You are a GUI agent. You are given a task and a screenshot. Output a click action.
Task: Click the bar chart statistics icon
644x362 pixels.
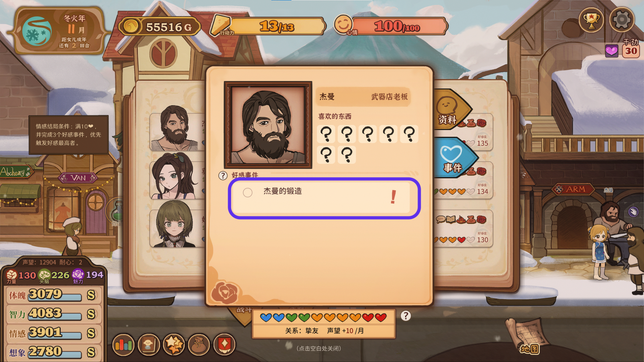pyautogui.click(x=123, y=345)
